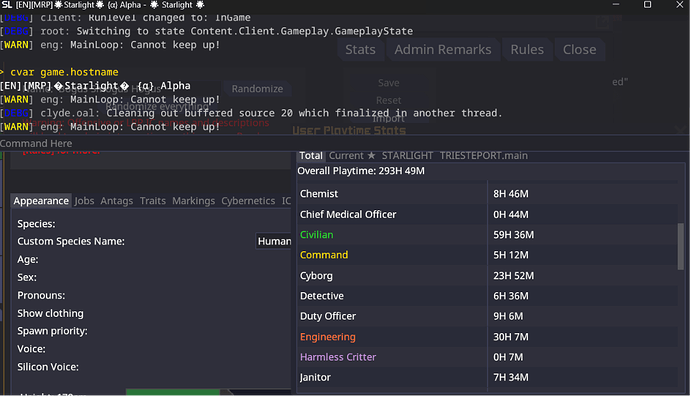Minimize the game window
The image size is (690, 396).
pos(616,4)
